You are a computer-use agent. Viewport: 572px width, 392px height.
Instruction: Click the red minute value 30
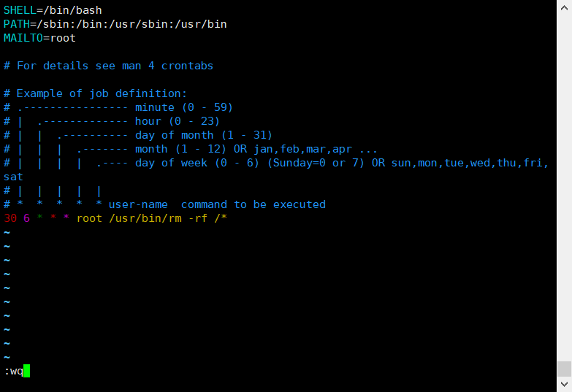pos(10,218)
